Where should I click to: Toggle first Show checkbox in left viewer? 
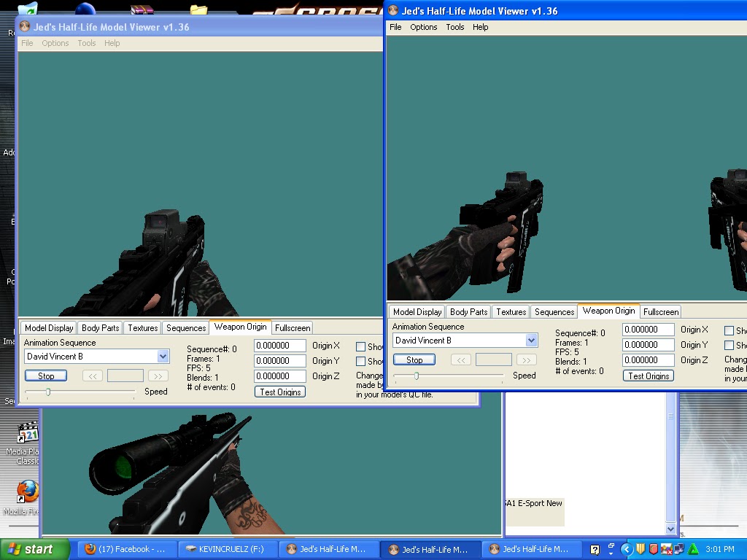pyautogui.click(x=360, y=346)
